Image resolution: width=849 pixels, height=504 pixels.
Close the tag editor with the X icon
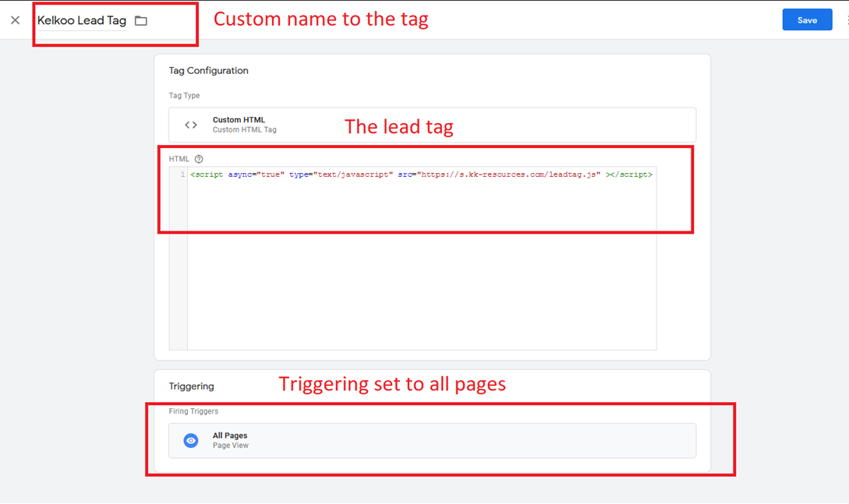15,19
